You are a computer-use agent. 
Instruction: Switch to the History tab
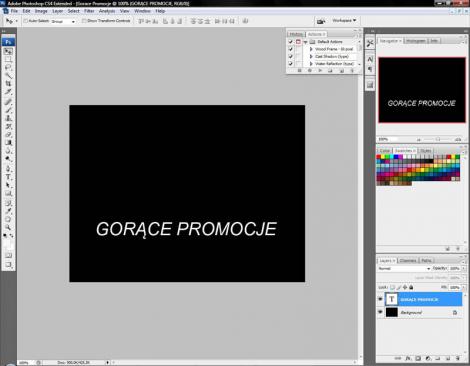click(296, 34)
